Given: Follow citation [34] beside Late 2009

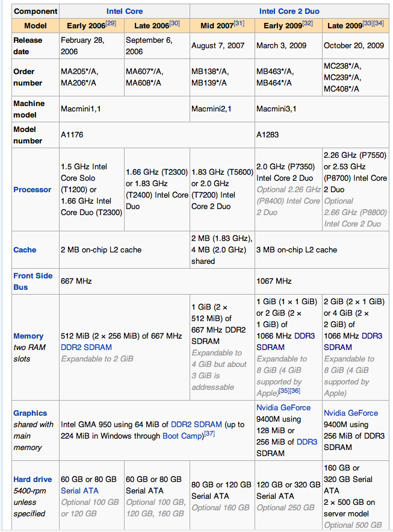Looking at the screenshot, I should (x=379, y=23).
